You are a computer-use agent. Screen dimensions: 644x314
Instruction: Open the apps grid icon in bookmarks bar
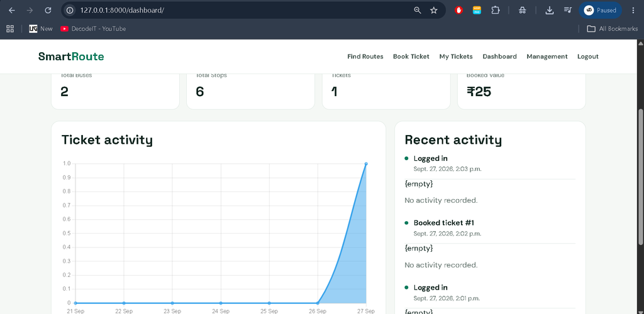(10, 29)
